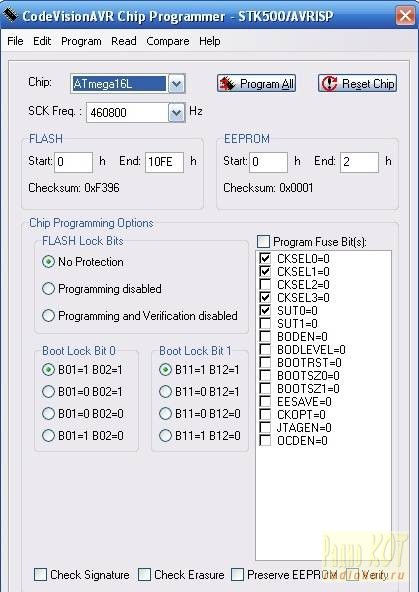Uncheck the SUT0=0 fuse bit
419x592 pixels.
pyautogui.click(x=265, y=310)
